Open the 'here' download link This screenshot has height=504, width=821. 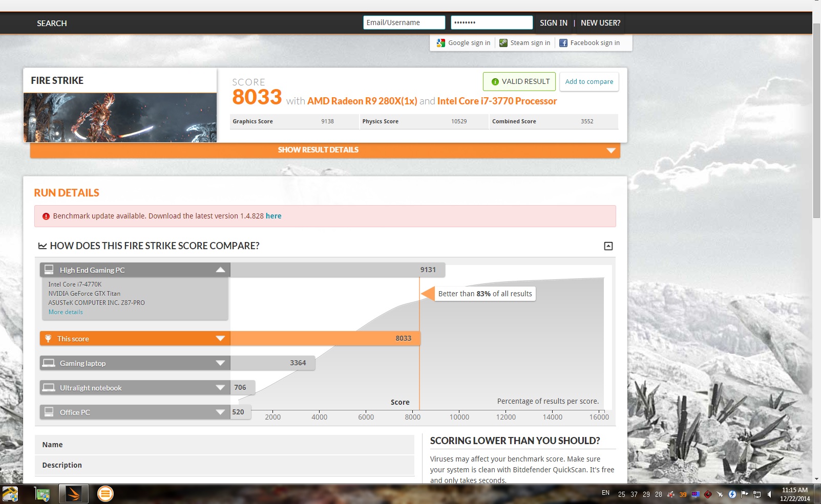[273, 216]
